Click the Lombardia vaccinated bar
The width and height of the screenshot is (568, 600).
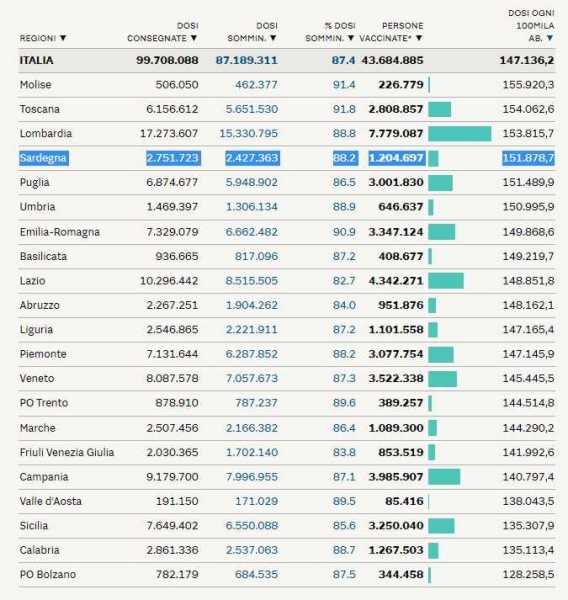pos(460,134)
